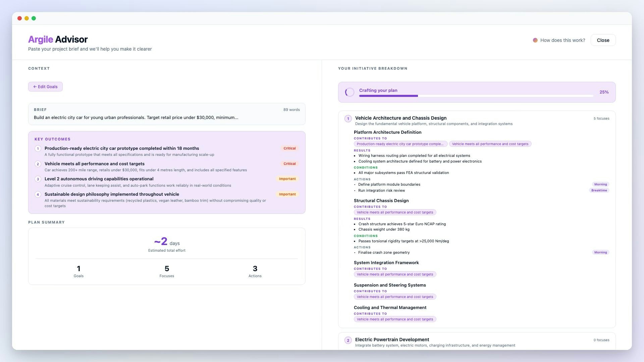Viewport: 644px width, 362px height.
Task: Select 'Wiring harness routing plan completed' result
Action: pyautogui.click(x=414, y=156)
